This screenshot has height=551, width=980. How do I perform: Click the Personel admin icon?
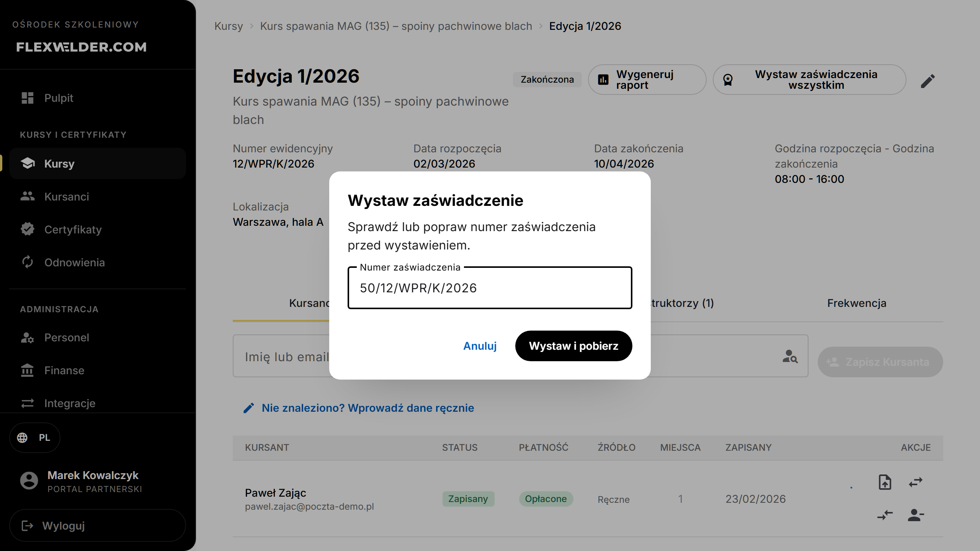(x=28, y=337)
